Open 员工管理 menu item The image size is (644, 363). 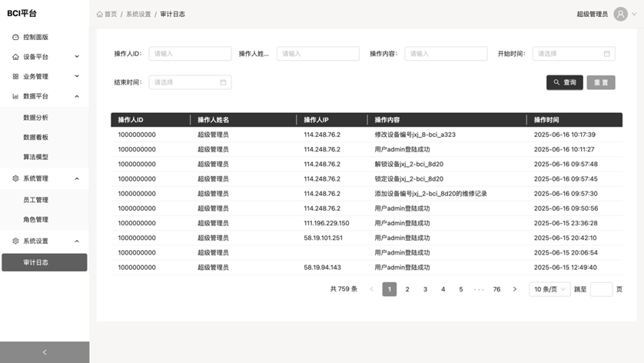pyautogui.click(x=36, y=200)
